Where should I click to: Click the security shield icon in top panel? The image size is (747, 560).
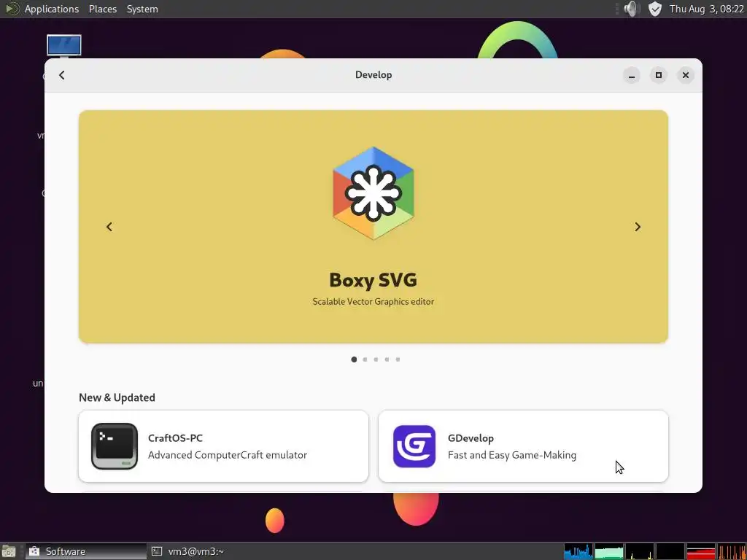[x=655, y=9]
